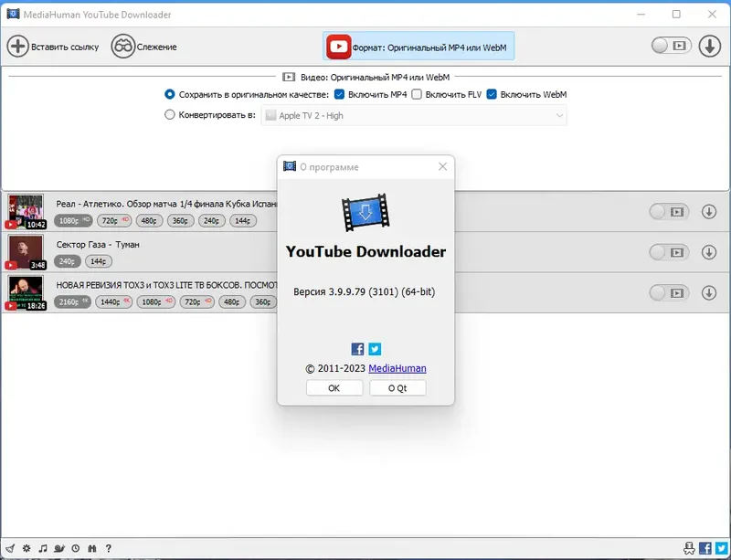Click the Facebook icon in the About dialog
This screenshot has width=731, height=560.
pos(356,348)
